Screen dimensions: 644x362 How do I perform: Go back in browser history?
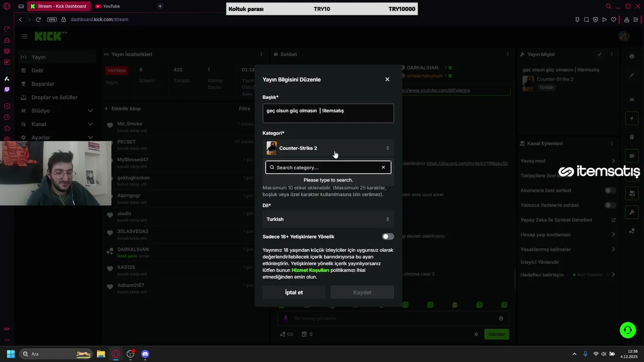pos(20,20)
